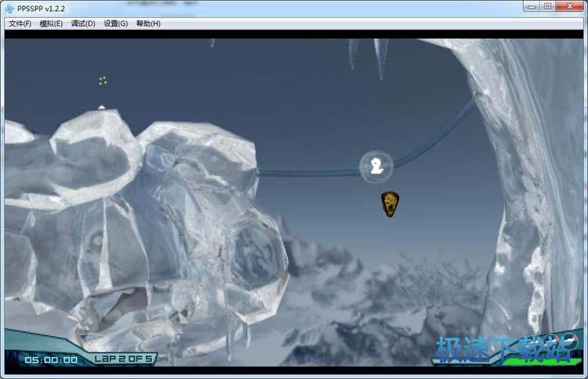Open the 设置(G) Settings menu
588x379 pixels.
point(115,24)
